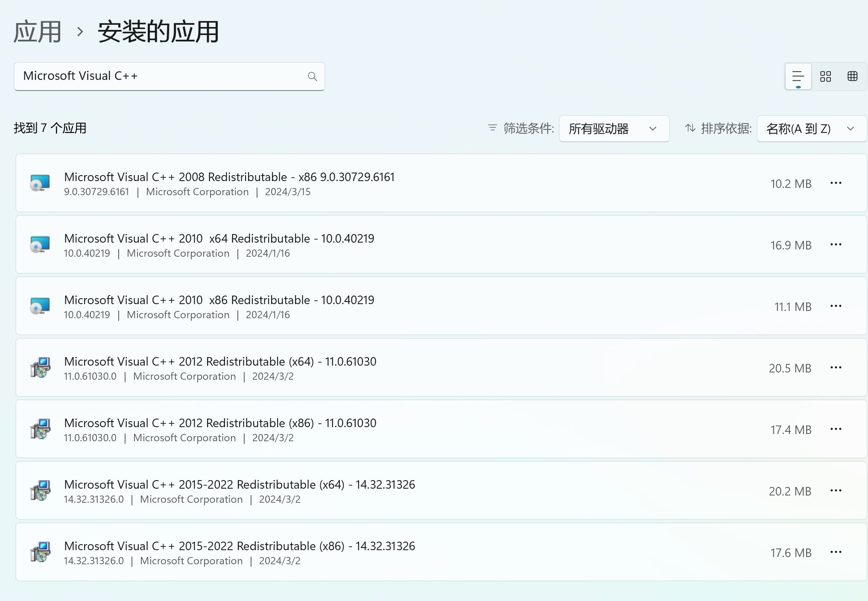Open the 所有驱动器 filter dropdown
Image resolution: width=868 pixels, height=601 pixels.
point(614,129)
